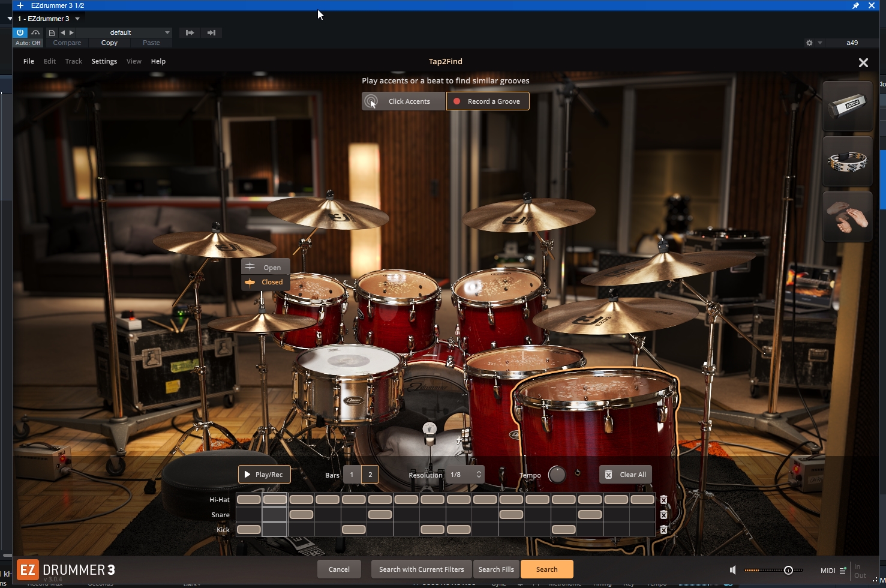Click the plugin window resize grip icon
This screenshot has height=588, width=886.
point(876,580)
